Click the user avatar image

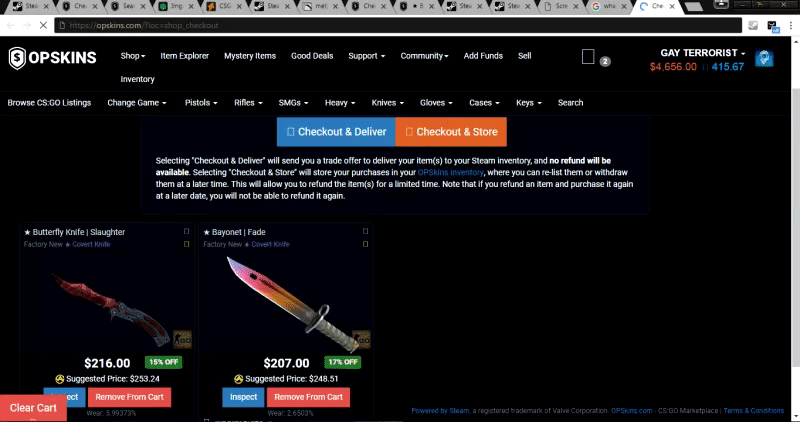coord(764,58)
